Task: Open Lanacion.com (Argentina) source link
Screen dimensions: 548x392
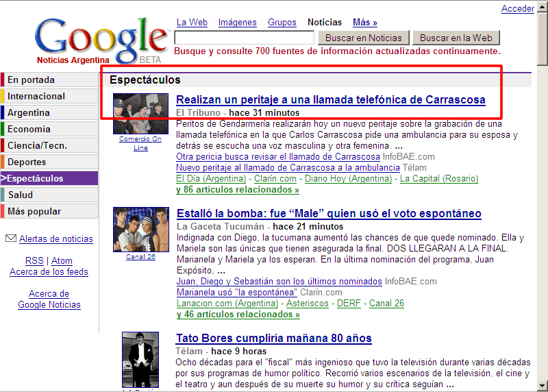Action: pyautogui.click(x=227, y=304)
